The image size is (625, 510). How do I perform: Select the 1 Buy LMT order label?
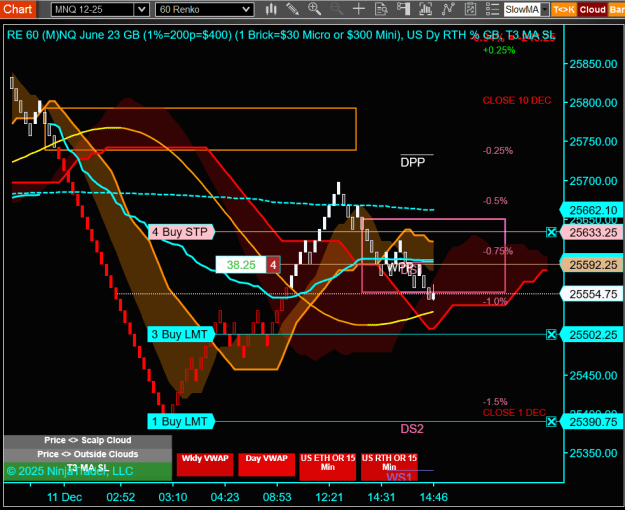[x=181, y=421]
